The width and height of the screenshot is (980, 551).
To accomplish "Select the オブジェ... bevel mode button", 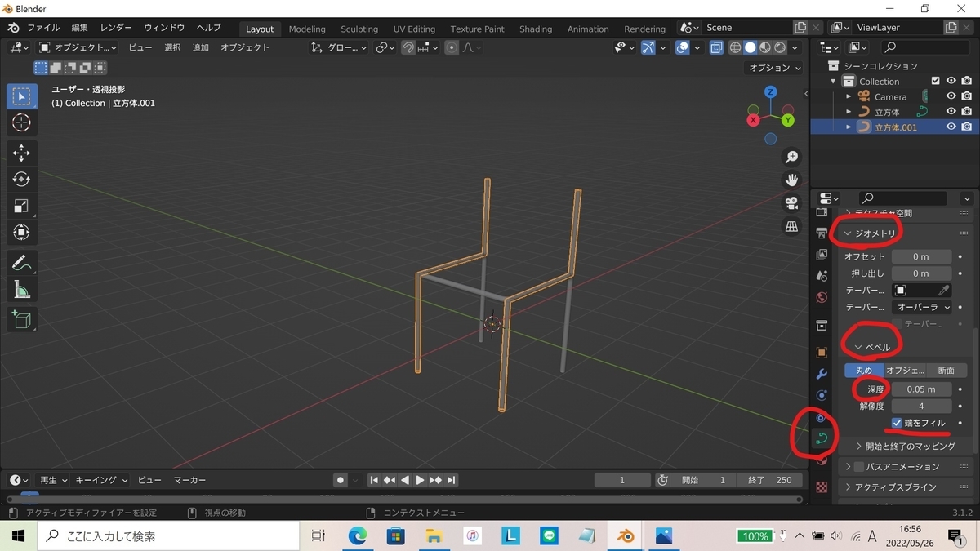I will click(905, 370).
